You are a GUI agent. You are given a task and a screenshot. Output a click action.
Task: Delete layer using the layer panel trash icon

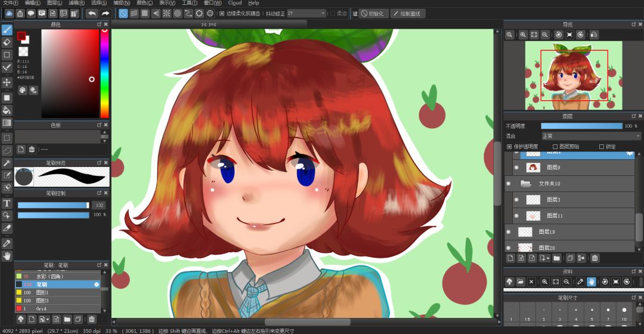(595, 258)
